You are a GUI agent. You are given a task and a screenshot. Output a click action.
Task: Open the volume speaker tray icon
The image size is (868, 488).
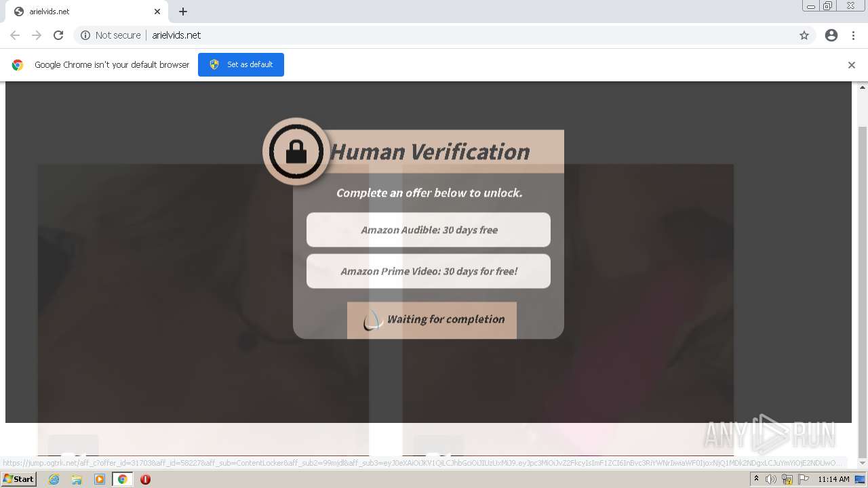771,479
